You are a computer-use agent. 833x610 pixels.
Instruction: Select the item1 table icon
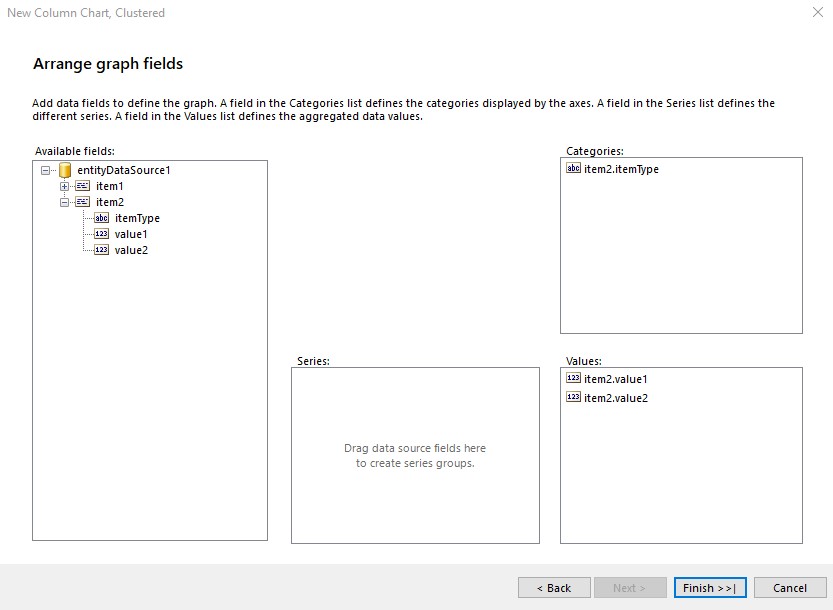[82, 186]
